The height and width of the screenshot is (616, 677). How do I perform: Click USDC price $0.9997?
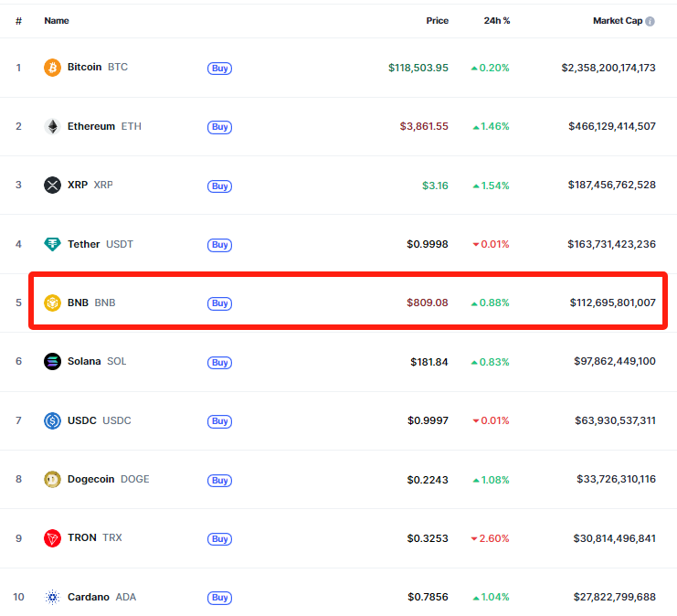[428, 420]
